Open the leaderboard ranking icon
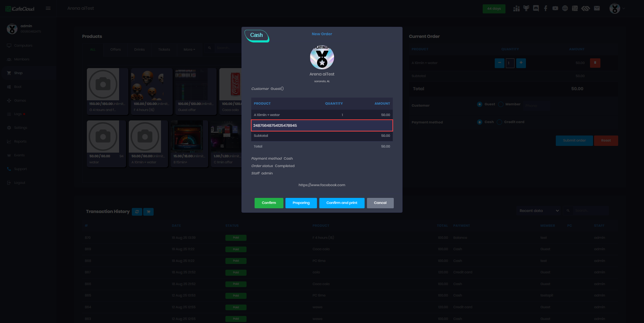This screenshot has width=644, height=323. tap(517, 8)
